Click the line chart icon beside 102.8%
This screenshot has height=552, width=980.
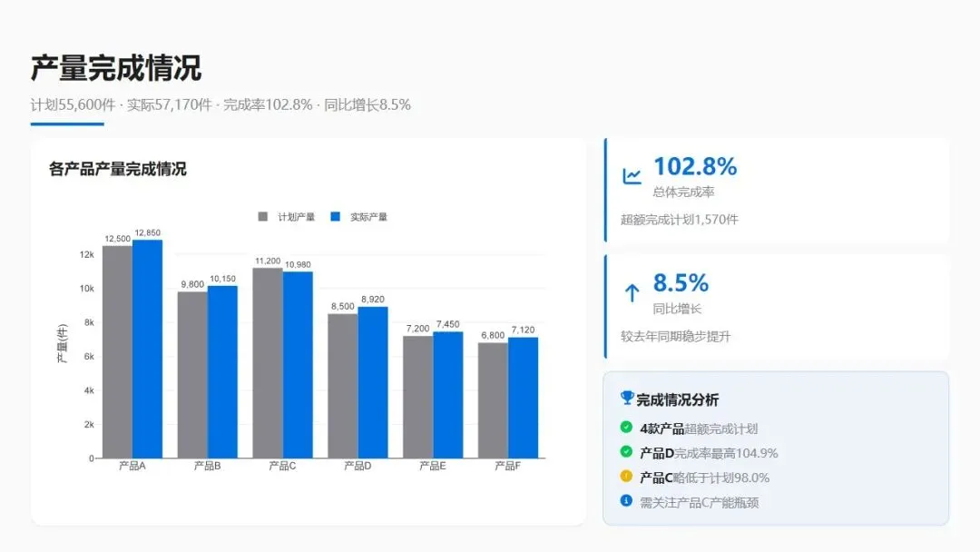[632, 176]
